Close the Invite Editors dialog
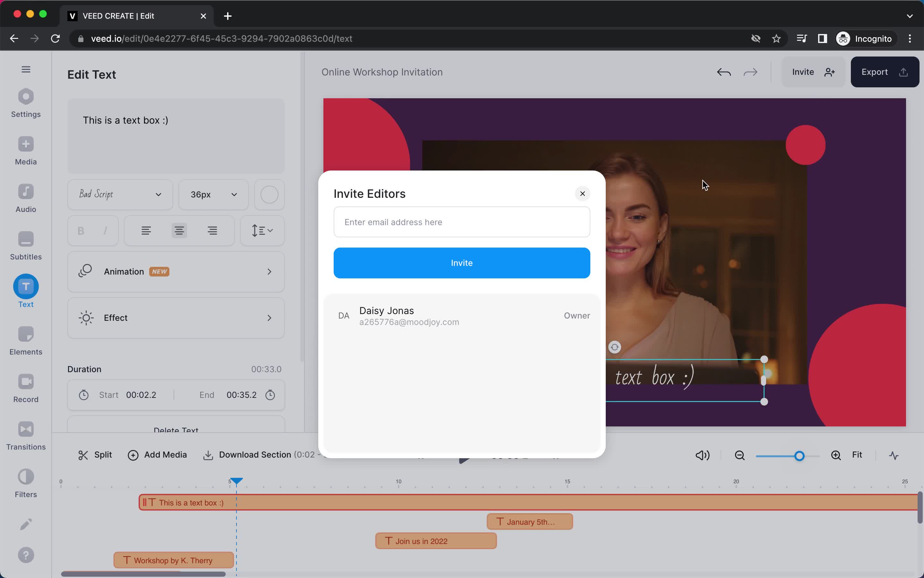 [582, 194]
